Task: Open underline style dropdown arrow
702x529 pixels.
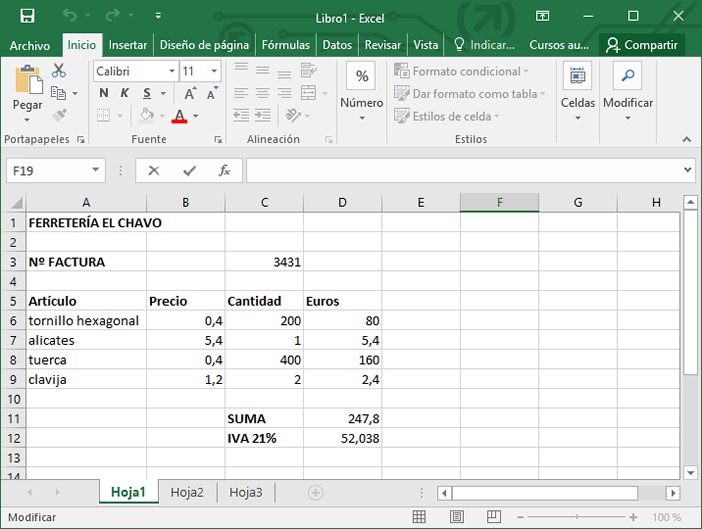Action: (x=163, y=93)
